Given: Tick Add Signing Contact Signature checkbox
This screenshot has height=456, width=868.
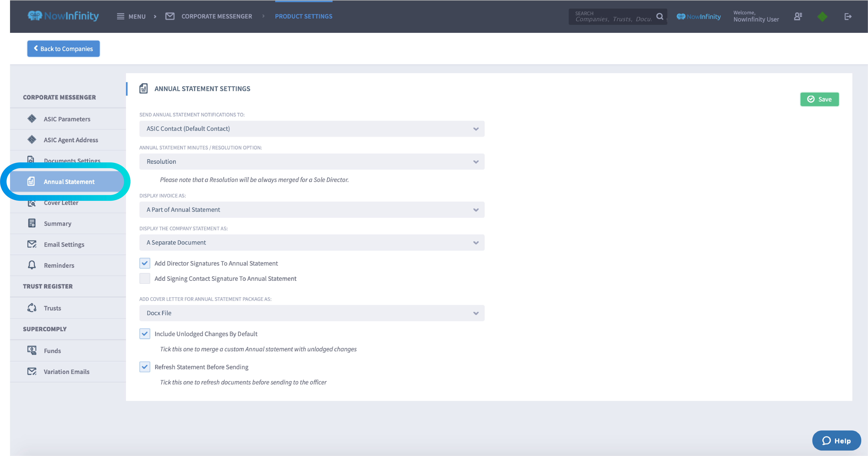Looking at the screenshot, I should tap(145, 278).
